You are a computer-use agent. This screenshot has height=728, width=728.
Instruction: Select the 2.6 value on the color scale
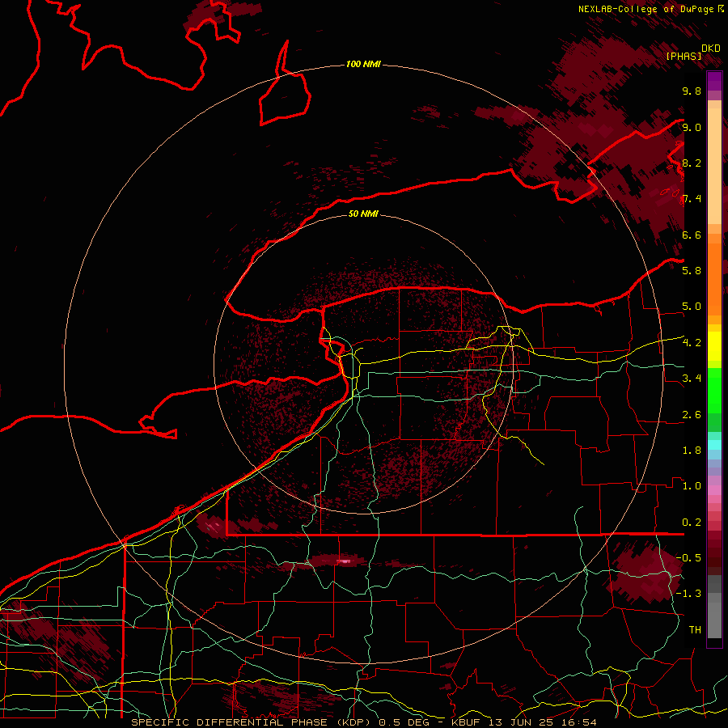692,415
